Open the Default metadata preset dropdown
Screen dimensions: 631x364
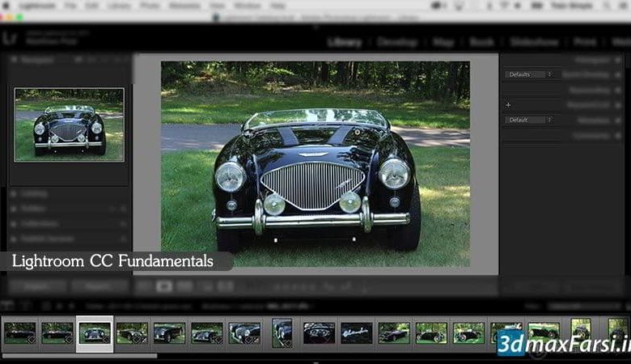click(530, 120)
